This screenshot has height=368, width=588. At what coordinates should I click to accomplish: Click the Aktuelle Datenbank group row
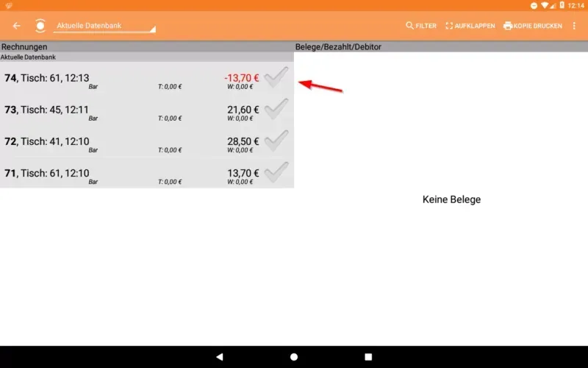coord(146,57)
